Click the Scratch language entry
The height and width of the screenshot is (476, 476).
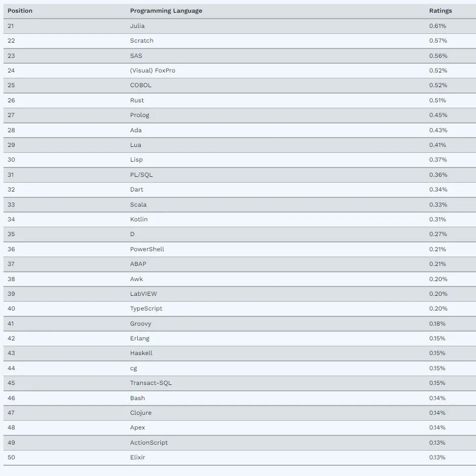[142, 41]
